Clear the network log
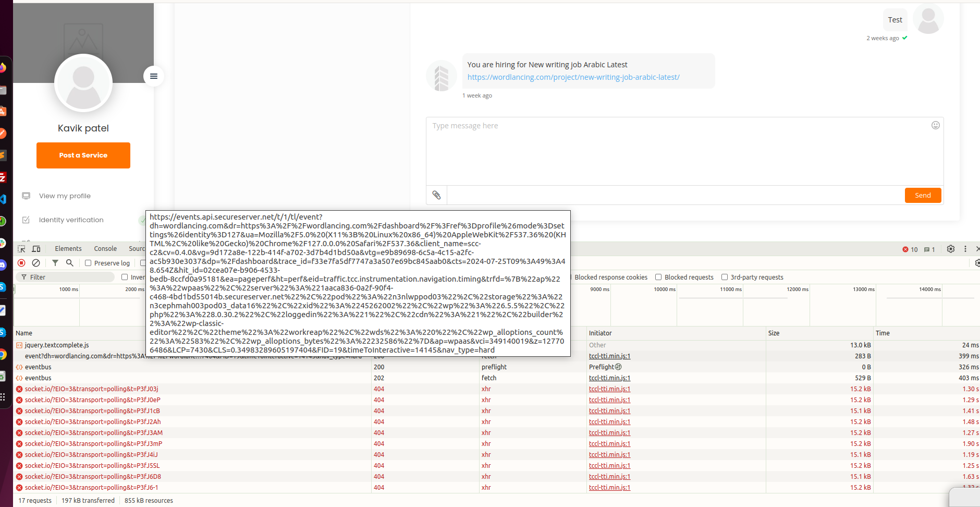980x507 pixels. [36, 263]
